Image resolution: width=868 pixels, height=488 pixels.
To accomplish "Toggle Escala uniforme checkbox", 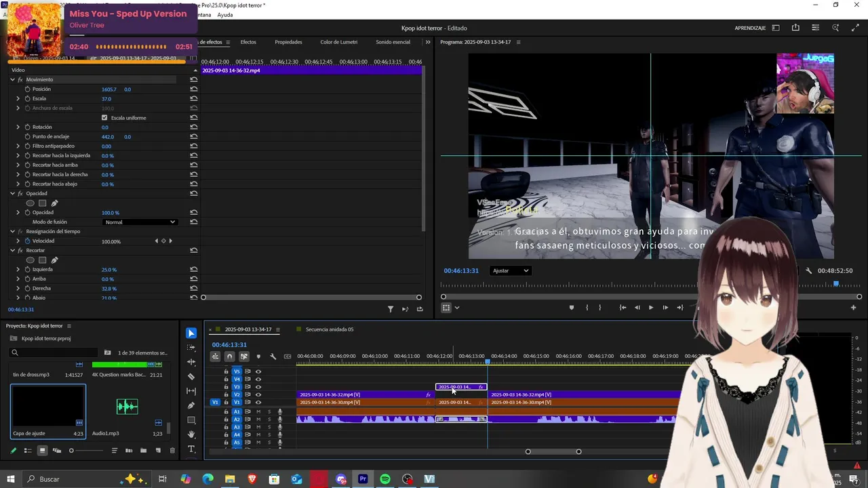I will [104, 117].
